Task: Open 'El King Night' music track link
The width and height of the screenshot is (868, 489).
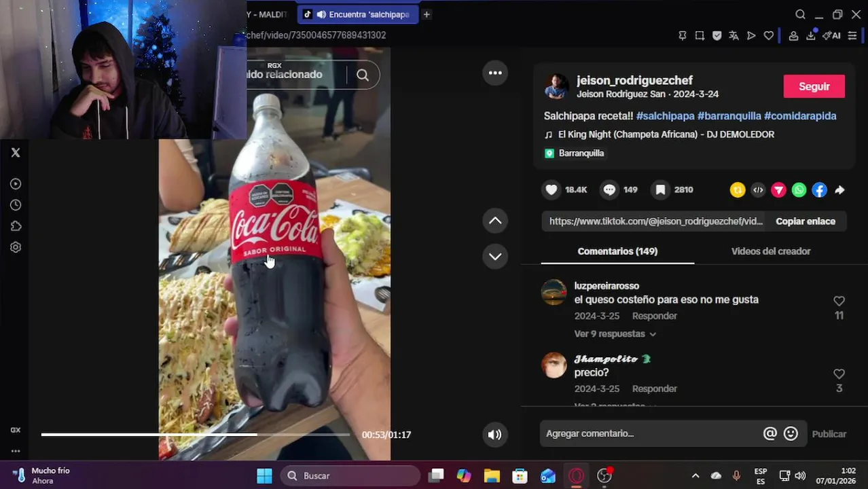Action: pyautogui.click(x=666, y=134)
